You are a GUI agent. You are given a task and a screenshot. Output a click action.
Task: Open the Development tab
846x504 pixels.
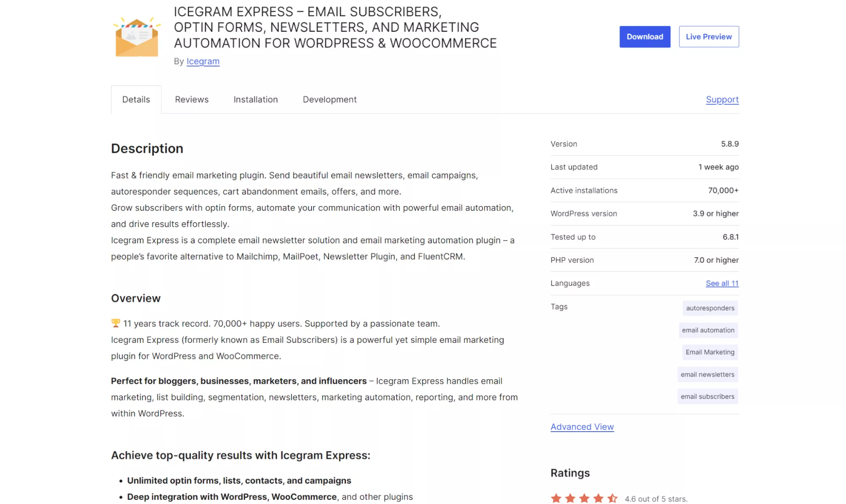click(330, 99)
